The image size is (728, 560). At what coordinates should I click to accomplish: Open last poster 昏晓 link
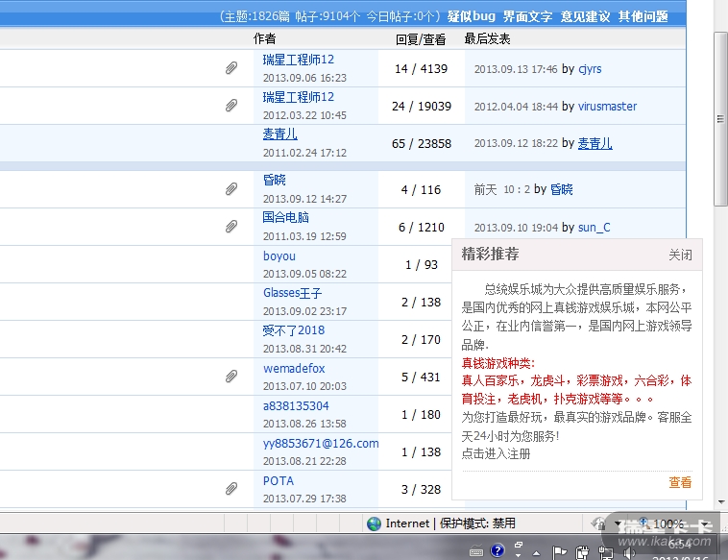click(561, 189)
